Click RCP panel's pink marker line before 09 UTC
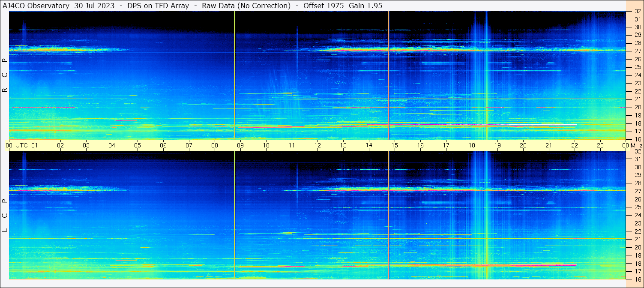 click(234, 75)
